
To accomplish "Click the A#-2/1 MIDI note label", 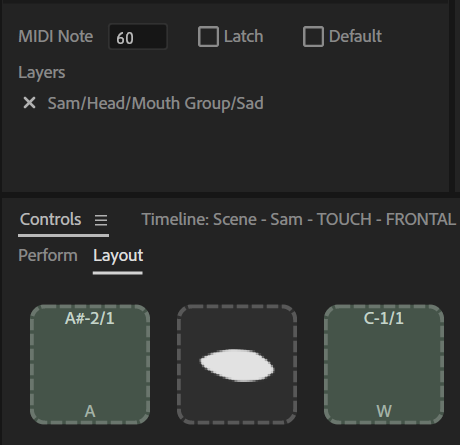I will click(90, 318).
